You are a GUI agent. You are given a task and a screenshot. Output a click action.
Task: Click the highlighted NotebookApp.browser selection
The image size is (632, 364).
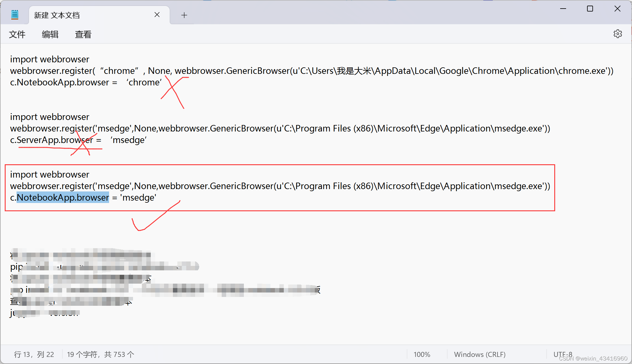[63, 197]
